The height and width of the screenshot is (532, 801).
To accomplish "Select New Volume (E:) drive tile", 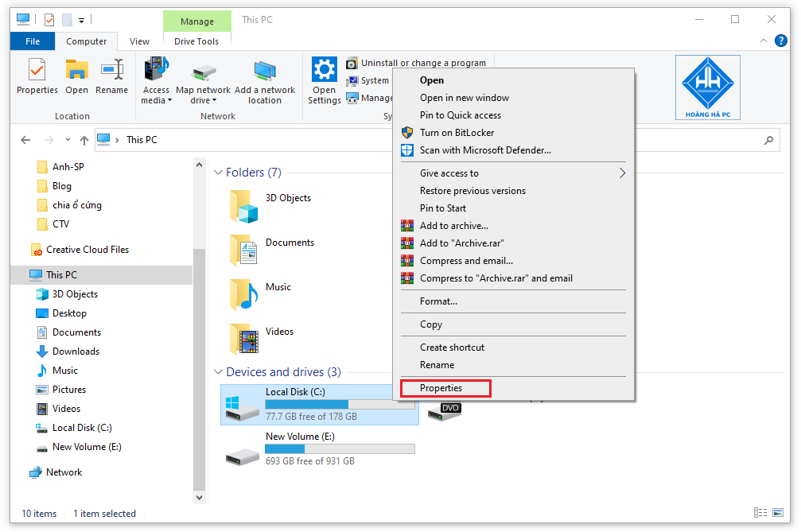I will (320, 449).
